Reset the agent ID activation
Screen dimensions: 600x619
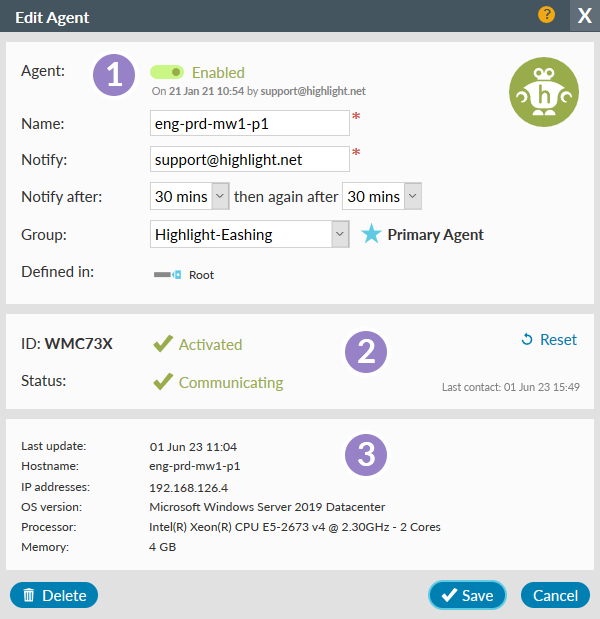coord(549,340)
